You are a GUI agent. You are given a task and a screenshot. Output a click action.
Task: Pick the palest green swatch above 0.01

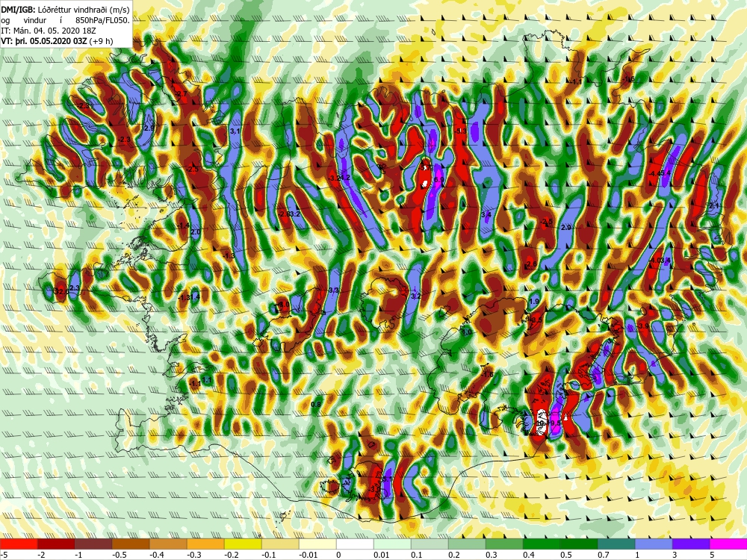coord(392,544)
